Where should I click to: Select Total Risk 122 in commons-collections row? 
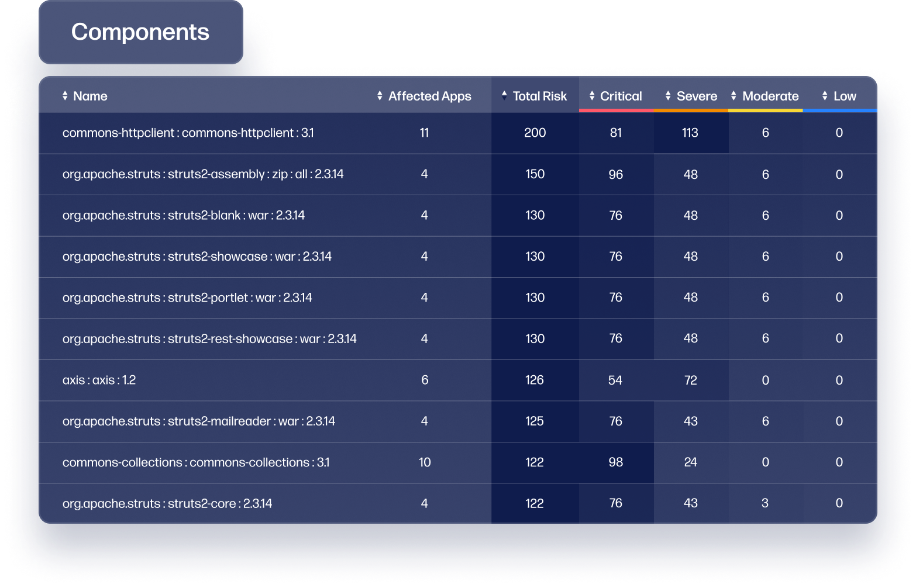tap(535, 462)
